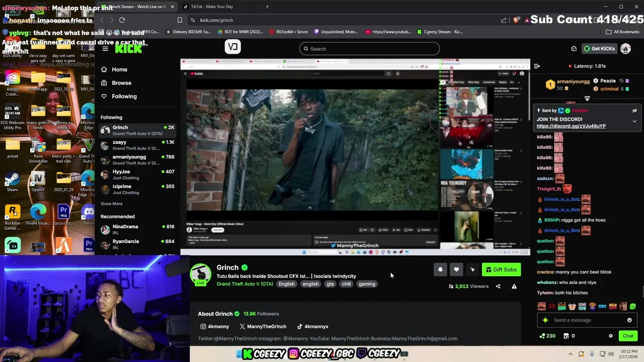Open Iziprime channel in sidebar
This screenshot has height=362, width=644.
tap(137, 189)
